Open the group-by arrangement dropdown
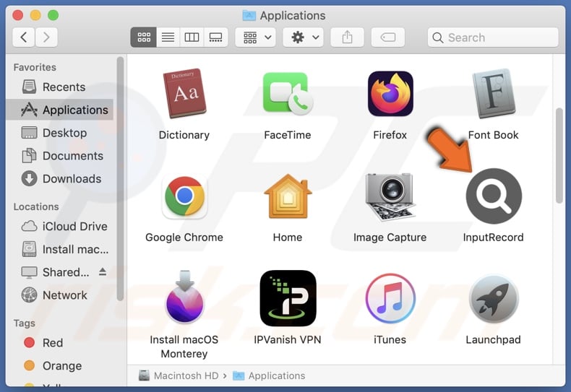571x392 pixels. (256, 37)
